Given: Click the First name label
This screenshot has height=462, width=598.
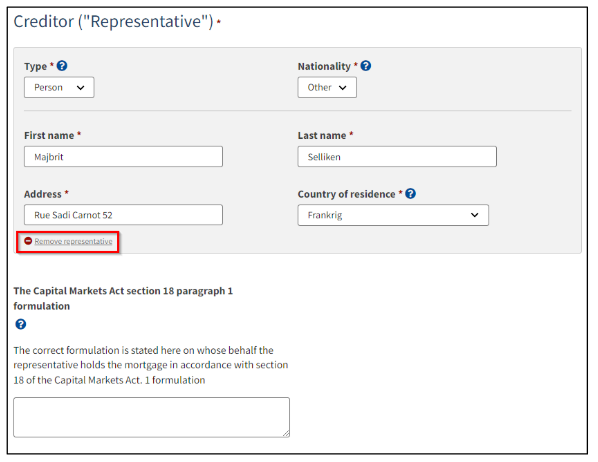Looking at the screenshot, I should 49,135.
